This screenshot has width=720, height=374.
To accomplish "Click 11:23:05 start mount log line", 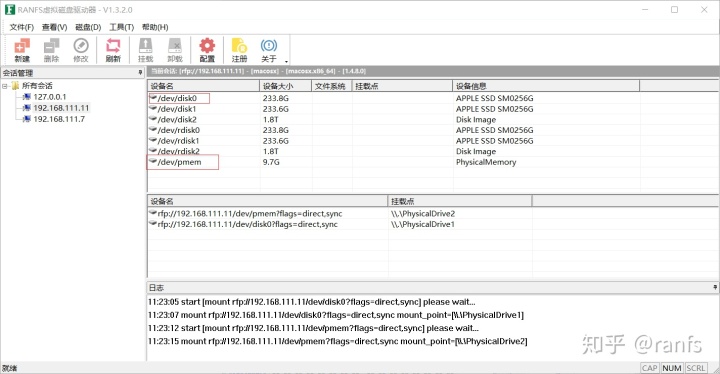I will pos(311,302).
